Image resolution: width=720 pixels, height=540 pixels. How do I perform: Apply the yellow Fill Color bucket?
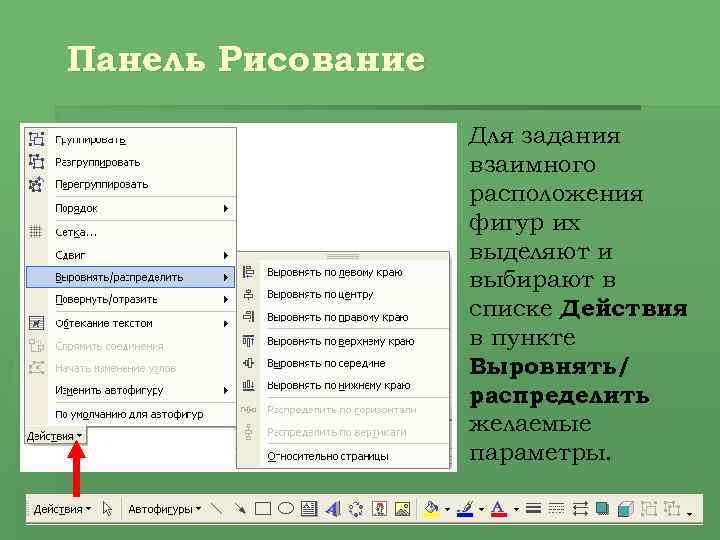coord(431,509)
